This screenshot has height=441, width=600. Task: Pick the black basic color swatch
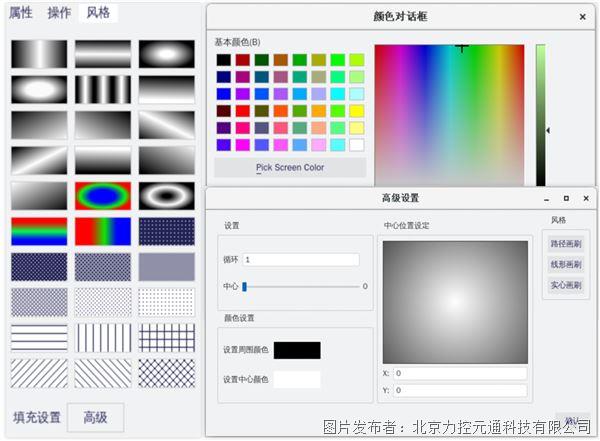tap(224, 60)
